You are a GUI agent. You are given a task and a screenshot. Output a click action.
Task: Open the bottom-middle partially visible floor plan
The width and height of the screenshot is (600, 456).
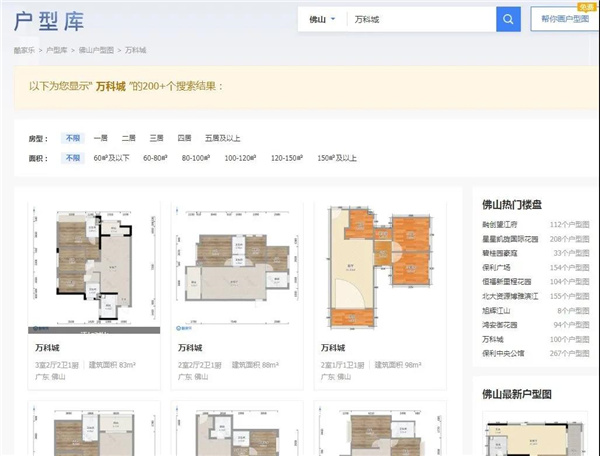pos(237,429)
